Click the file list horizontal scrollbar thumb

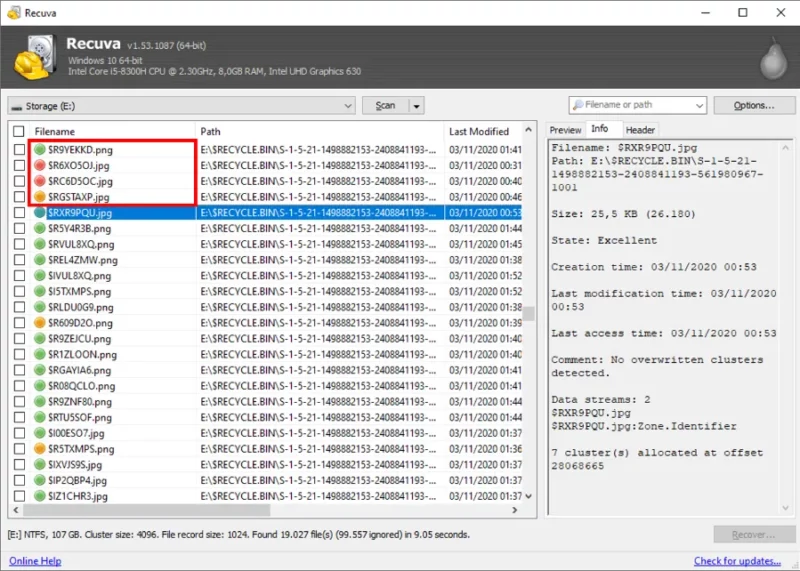(x=146, y=510)
